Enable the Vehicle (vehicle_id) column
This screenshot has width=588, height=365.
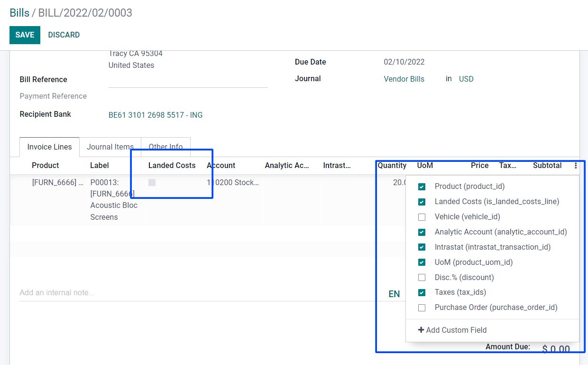[x=422, y=217]
